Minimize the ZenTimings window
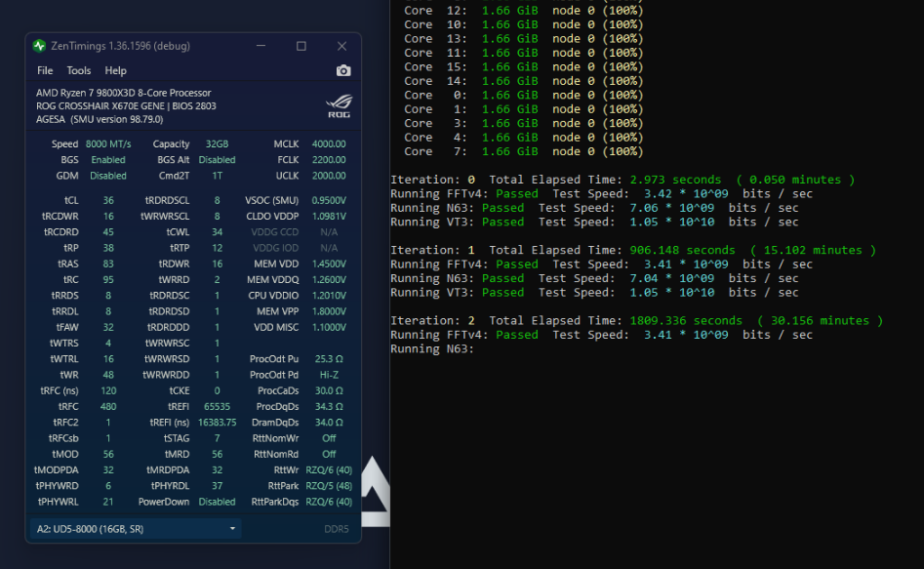Screen dimensions: 924x569 coord(261,46)
